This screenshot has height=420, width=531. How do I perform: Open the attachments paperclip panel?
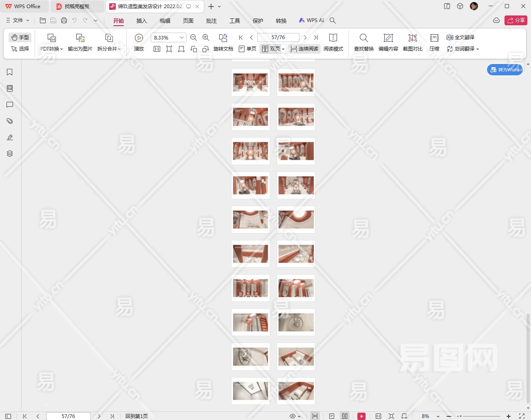[10, 121]
